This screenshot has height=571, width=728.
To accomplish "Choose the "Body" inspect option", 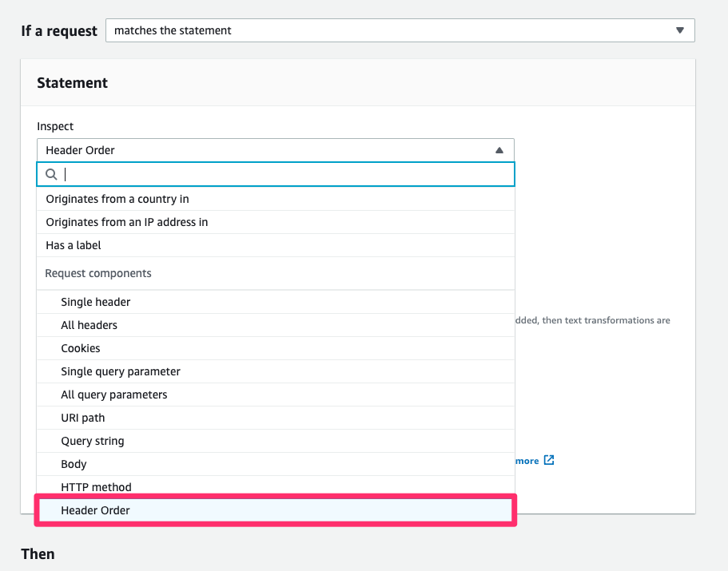I will pos(74,463).
